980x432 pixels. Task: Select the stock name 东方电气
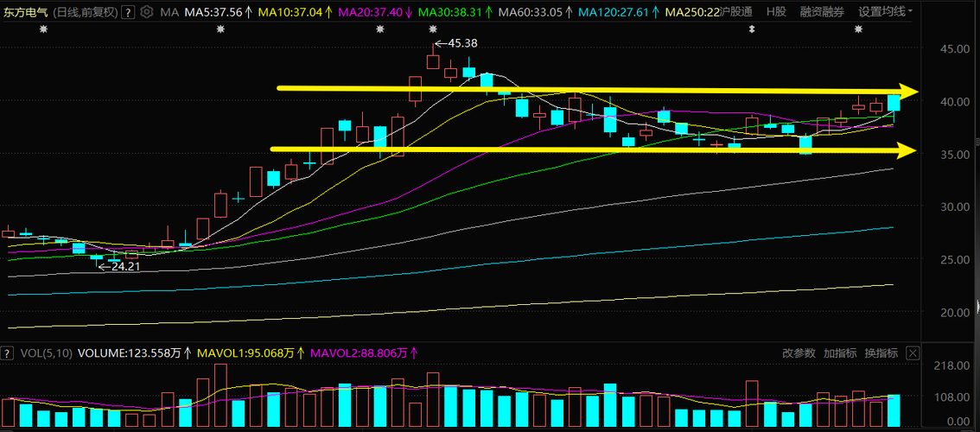click(x=25, y=12)
